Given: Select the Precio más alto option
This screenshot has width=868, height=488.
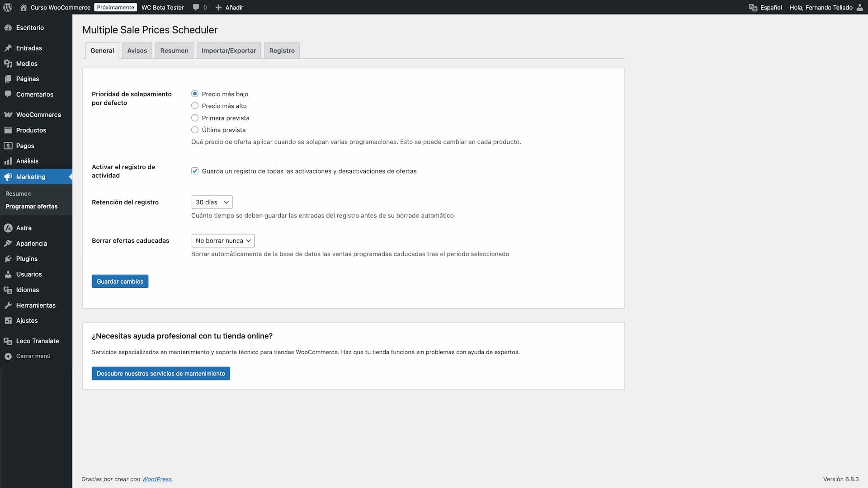Looking at the screenshot, I should 194,105.
